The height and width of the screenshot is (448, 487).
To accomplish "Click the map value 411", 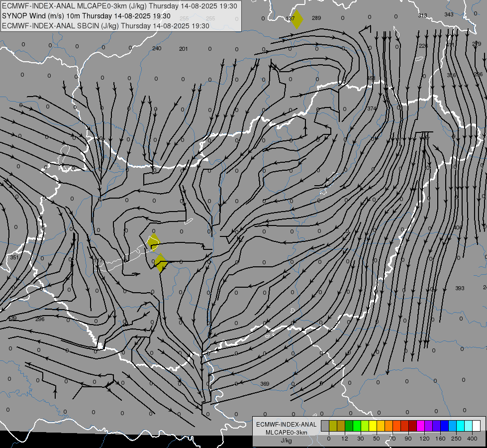I will pos(450,45).
